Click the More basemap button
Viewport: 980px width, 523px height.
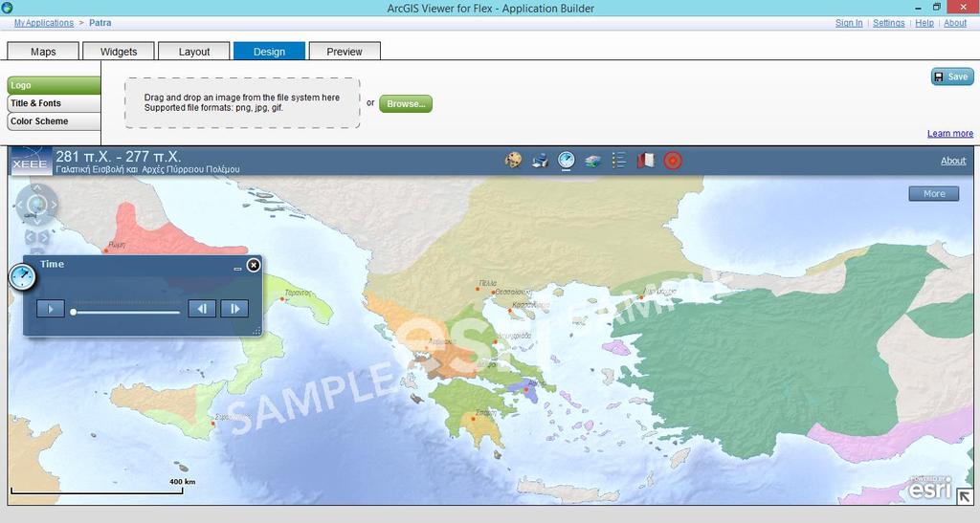934,193
